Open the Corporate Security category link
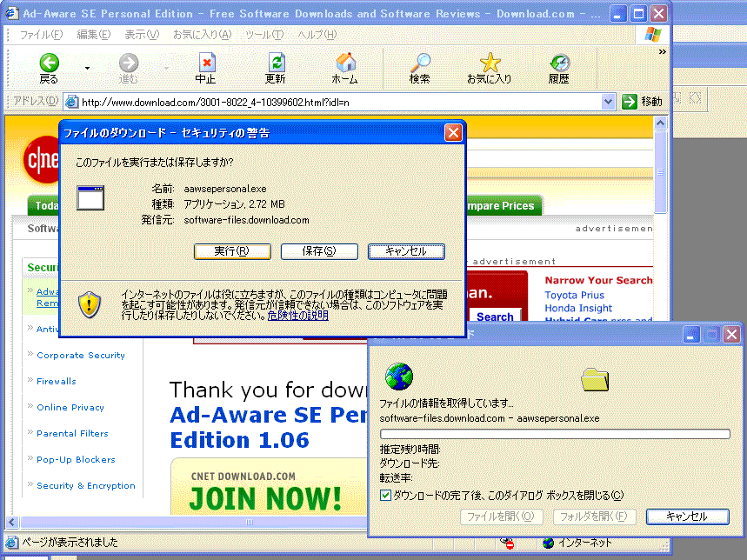Screen dimensions: 747x560 (x=81, y=356)
